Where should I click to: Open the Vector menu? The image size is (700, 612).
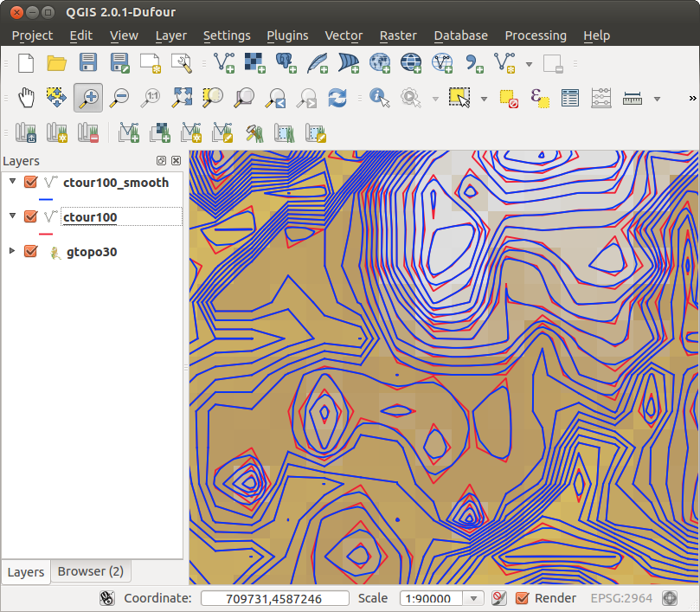point(343,35)
